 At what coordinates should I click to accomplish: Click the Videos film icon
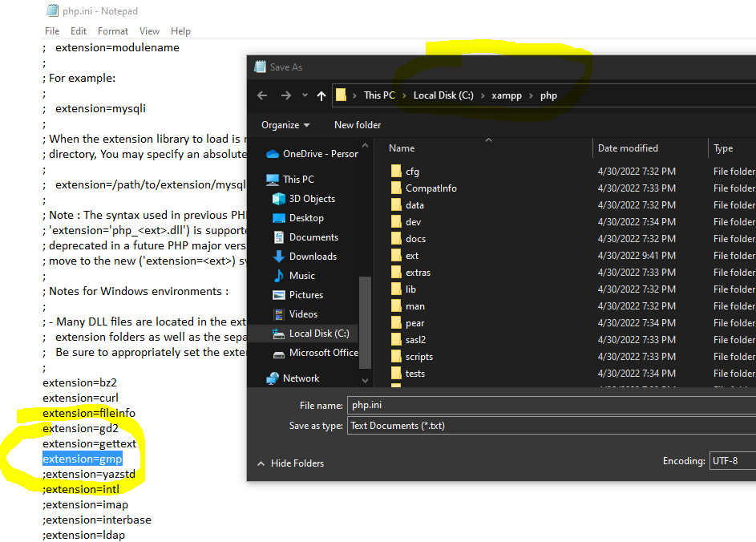[279, 314]
